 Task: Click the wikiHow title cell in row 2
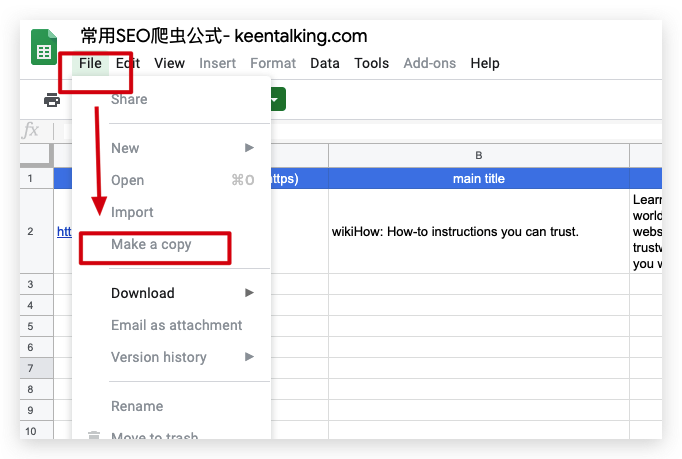[478, 232]
